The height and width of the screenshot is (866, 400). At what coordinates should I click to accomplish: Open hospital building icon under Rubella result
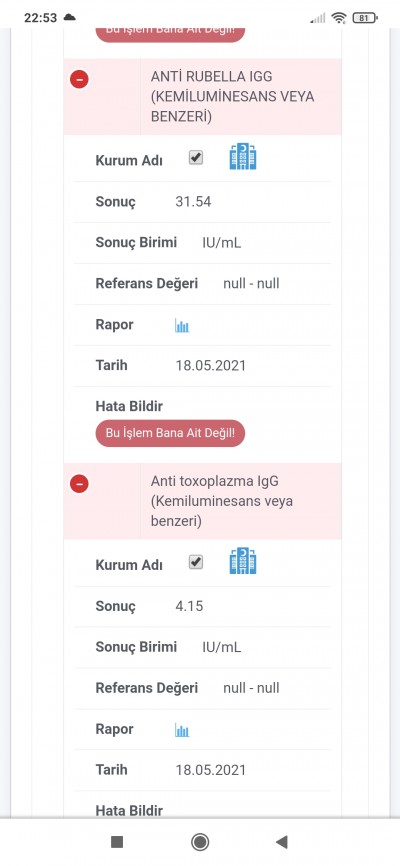pos(243,156)
